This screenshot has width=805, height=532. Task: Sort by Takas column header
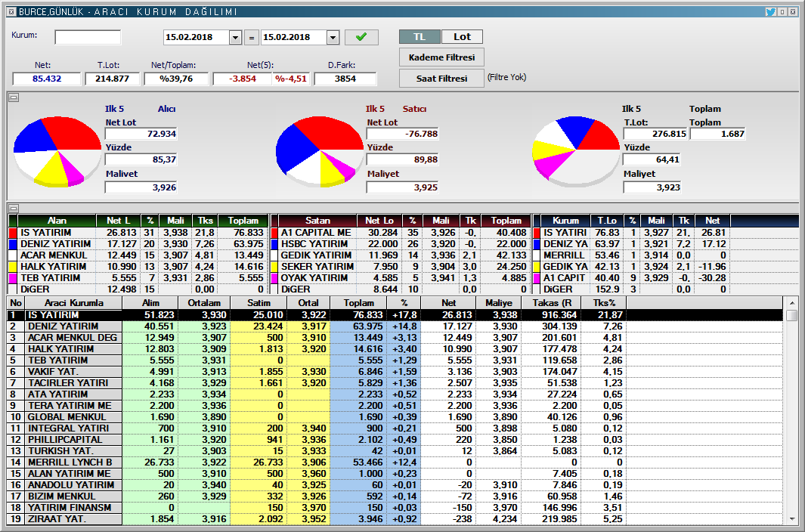point(552,303)
